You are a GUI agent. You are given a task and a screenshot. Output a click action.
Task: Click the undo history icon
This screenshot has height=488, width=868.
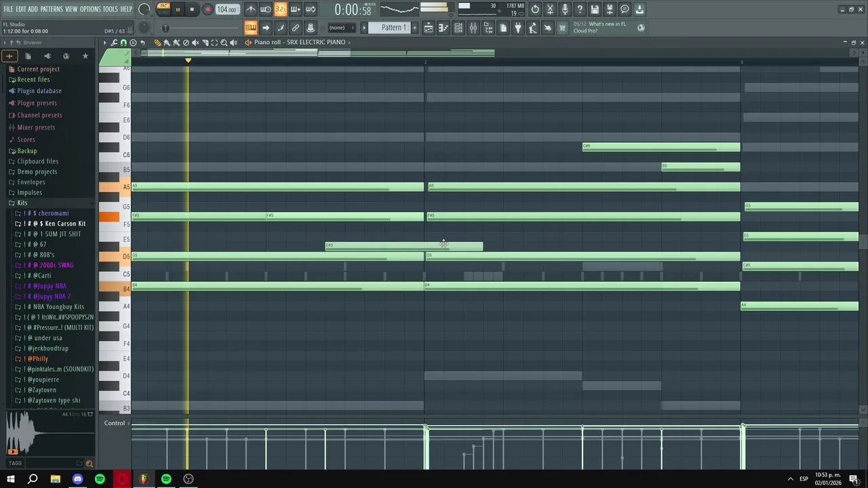(535, 9)
